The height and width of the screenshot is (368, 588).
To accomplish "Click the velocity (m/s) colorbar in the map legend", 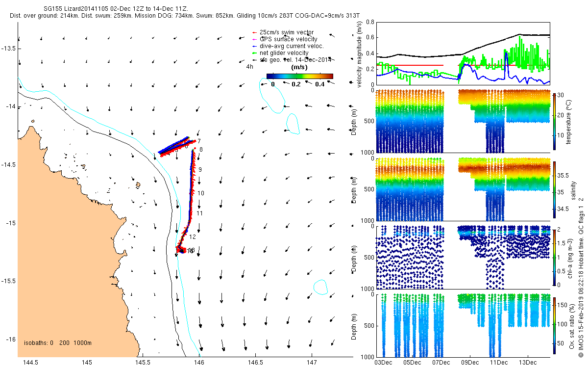I will [300, 76].
